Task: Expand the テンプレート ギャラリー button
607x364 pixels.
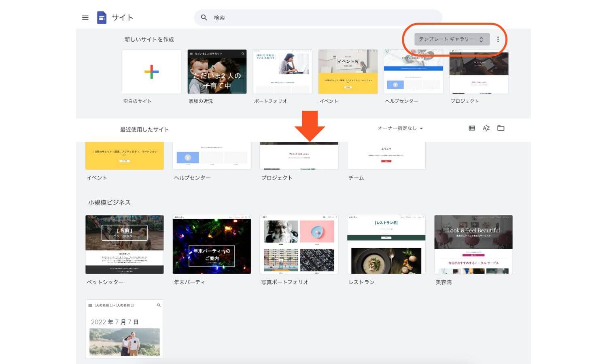Action: [452, 39]
